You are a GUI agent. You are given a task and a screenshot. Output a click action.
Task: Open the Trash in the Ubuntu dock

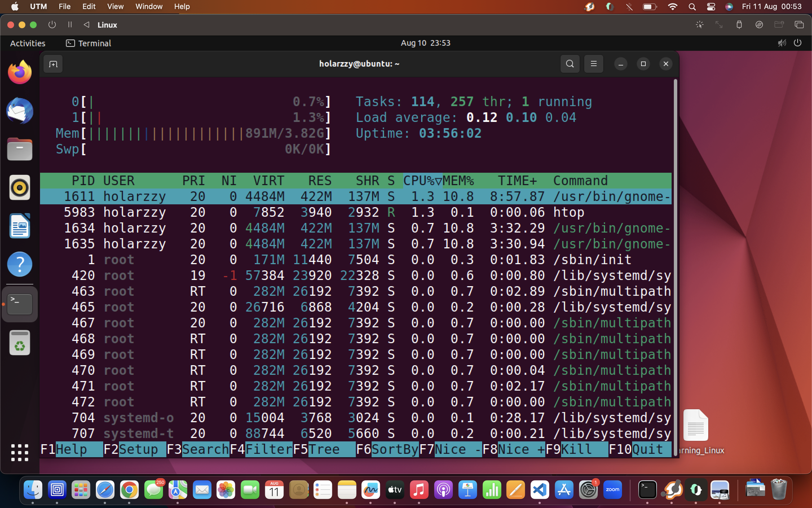[20, 342]
